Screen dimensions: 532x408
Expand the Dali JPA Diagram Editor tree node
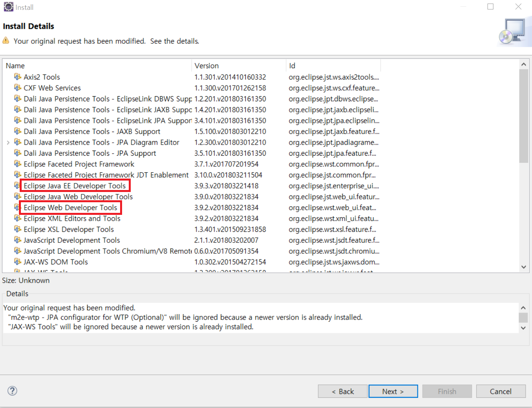pyautogui.click(x=8, y=142)
